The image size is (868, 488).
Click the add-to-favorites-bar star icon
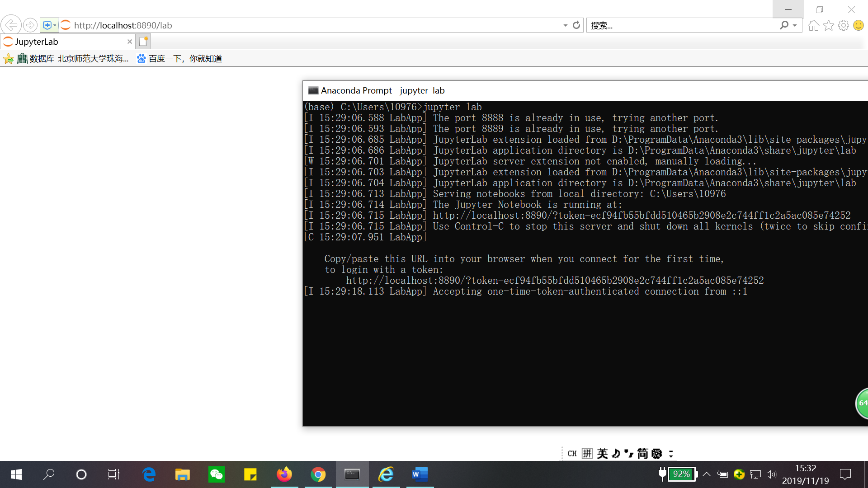[8, 59]
